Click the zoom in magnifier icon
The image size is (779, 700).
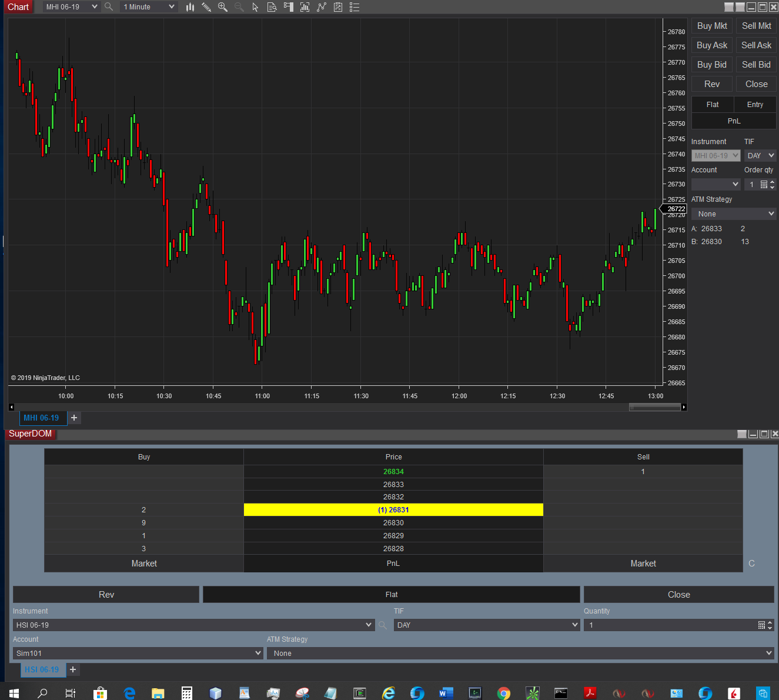click(x=223, y=7)
